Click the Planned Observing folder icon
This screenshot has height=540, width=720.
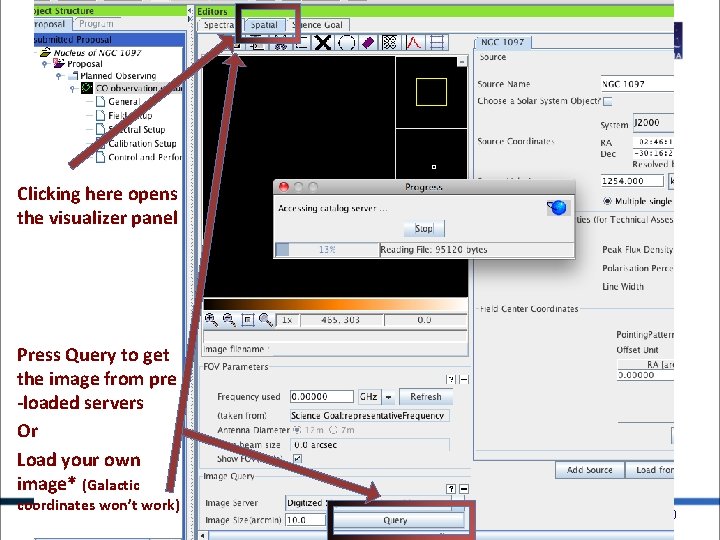click(73, 75)
